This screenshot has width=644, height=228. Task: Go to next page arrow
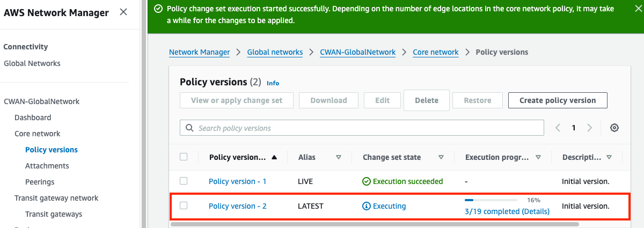[x=590, y=128]
